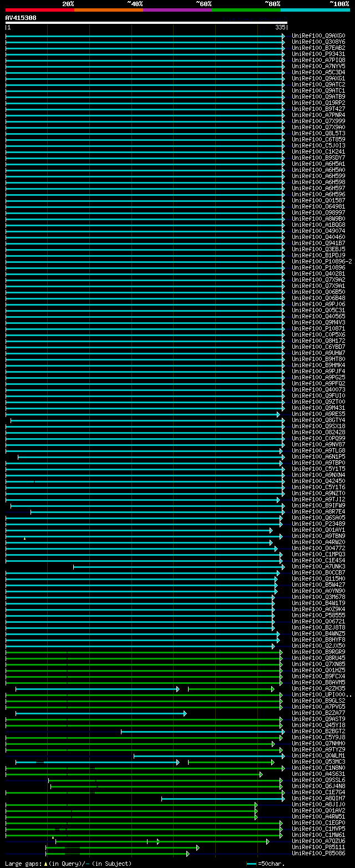Select hit label UniRef100_P23489
Screen dimensions: 355x868
coord(318,524)
